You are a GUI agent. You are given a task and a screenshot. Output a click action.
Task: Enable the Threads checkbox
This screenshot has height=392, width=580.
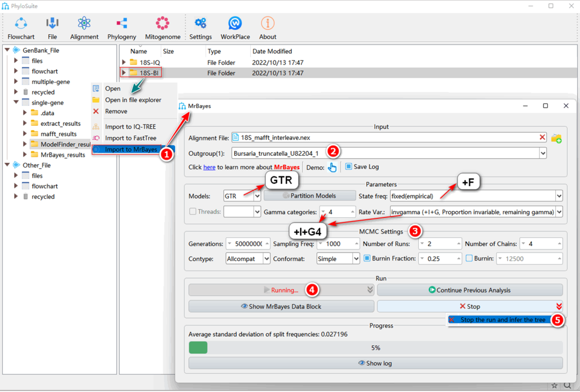tap(193, 212)
